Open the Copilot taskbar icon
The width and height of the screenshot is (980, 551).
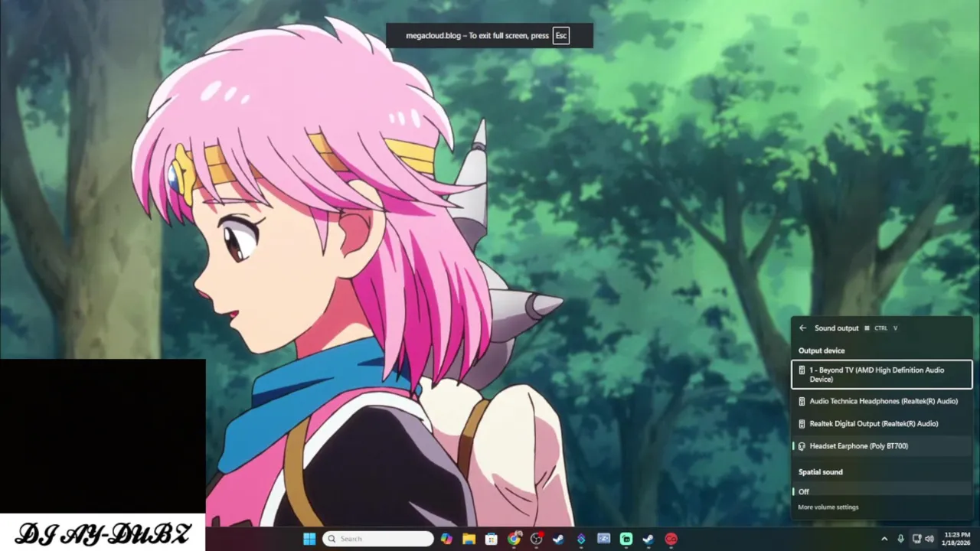coord(446,539)
